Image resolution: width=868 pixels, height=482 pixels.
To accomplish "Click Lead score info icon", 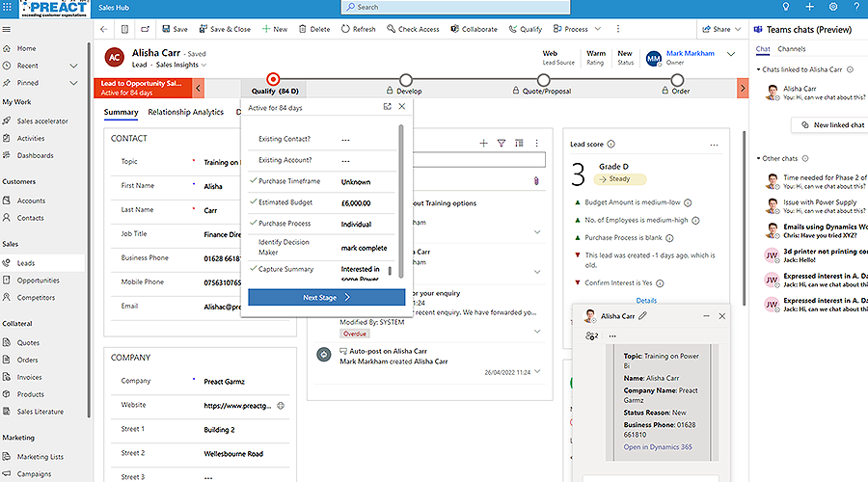I will (x=611, y=144).
